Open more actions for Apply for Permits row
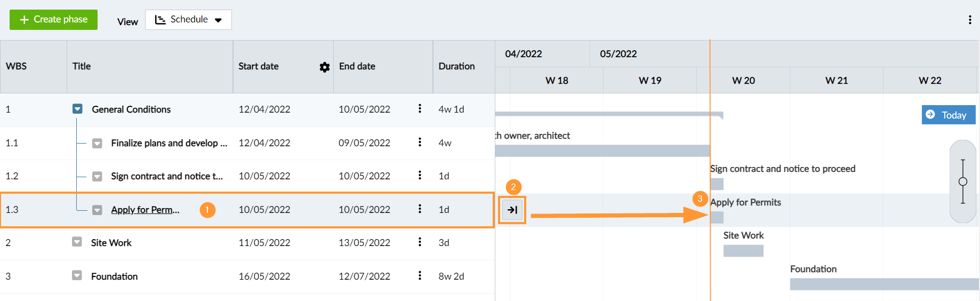 tap(420, 209)
